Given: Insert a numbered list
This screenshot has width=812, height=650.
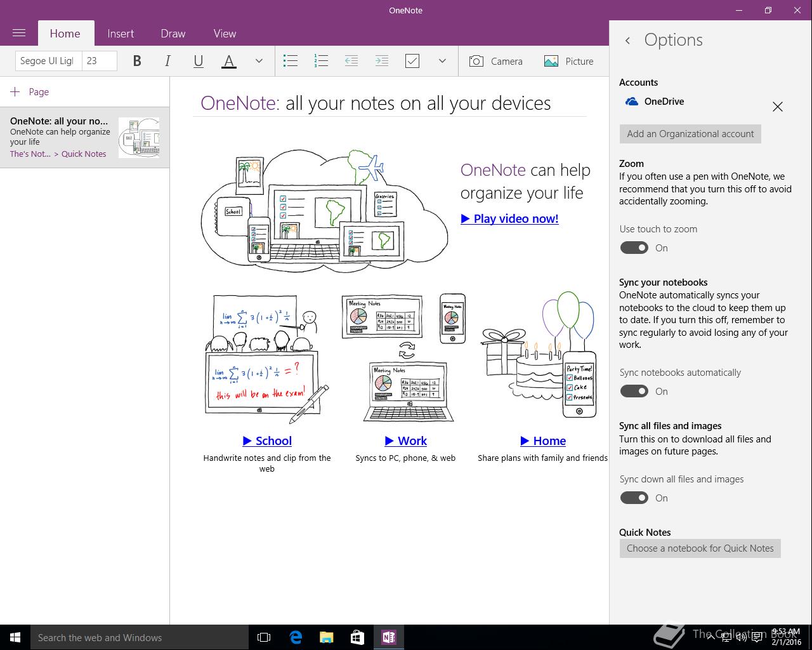Looking at the screenshot, I should click(x=321, y=61).
